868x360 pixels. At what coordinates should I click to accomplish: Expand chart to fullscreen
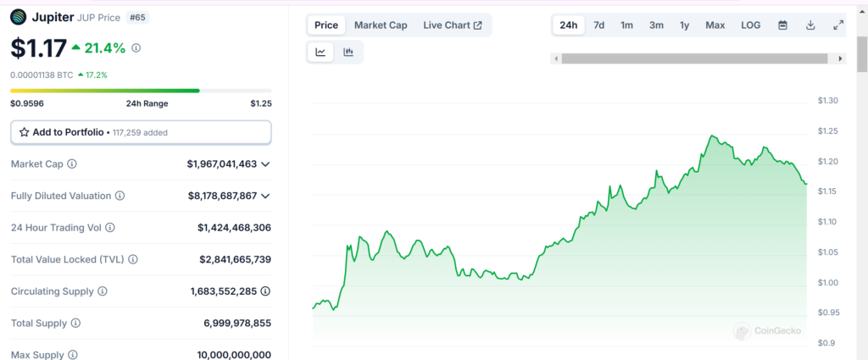838,25
